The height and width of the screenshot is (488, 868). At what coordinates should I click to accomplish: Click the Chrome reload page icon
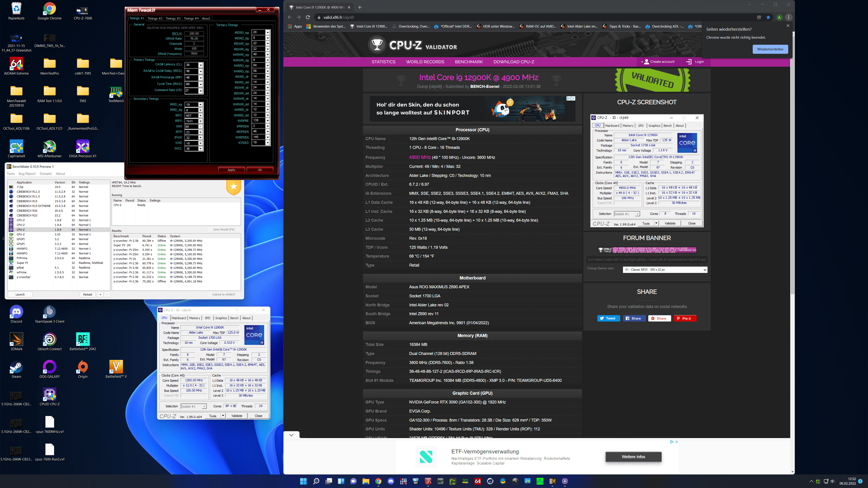(x=308, y=17)
